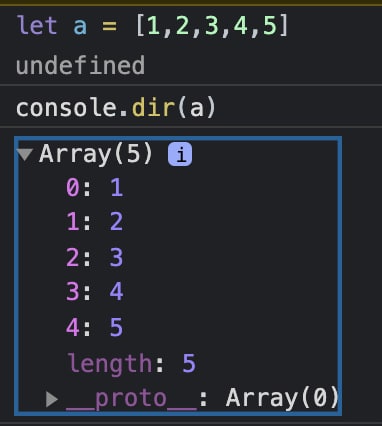Select the Array(5) header label

click(96, 154)
